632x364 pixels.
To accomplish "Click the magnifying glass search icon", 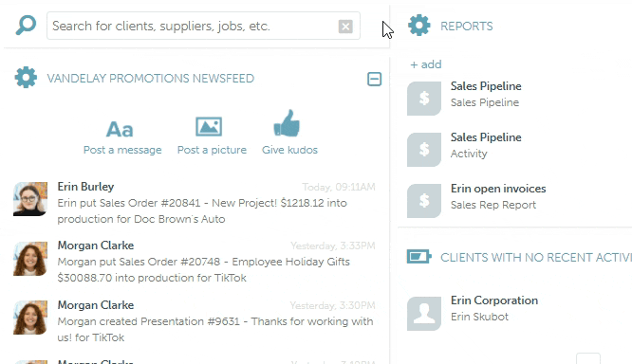I will [x=26, y=26].
